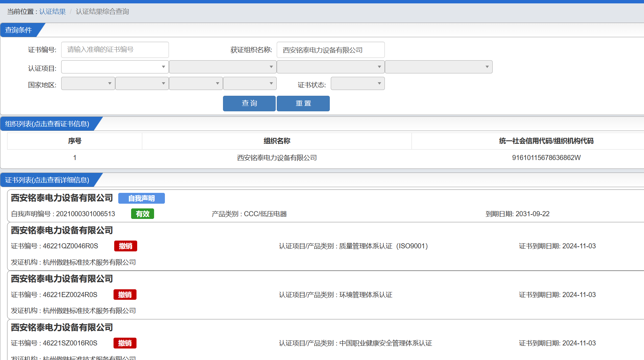
Task: Click 中国职业健康安全管理体系认证 text
Action: point(386,343)
